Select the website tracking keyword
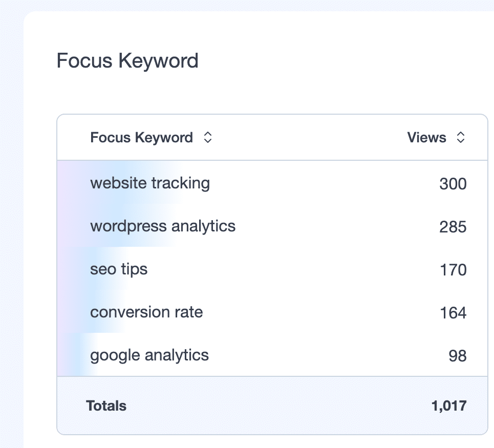This screenshot has height=448, width=494. pyautogui.click(x=150, y=183)
